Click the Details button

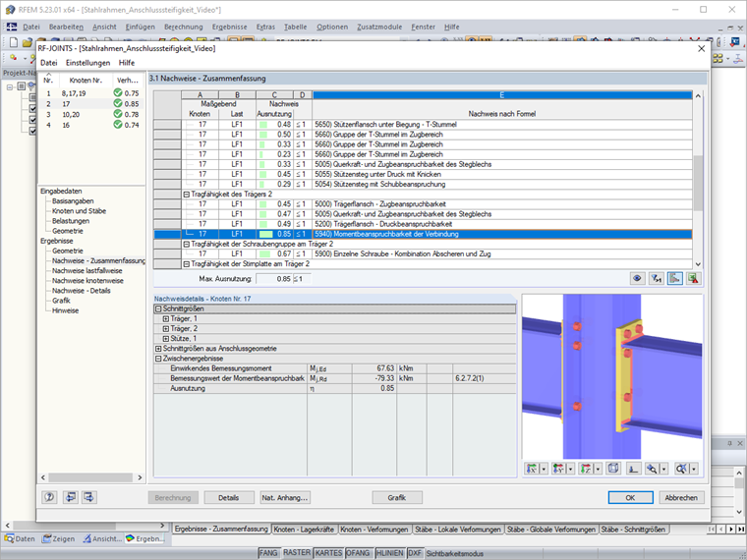point(229,498)
